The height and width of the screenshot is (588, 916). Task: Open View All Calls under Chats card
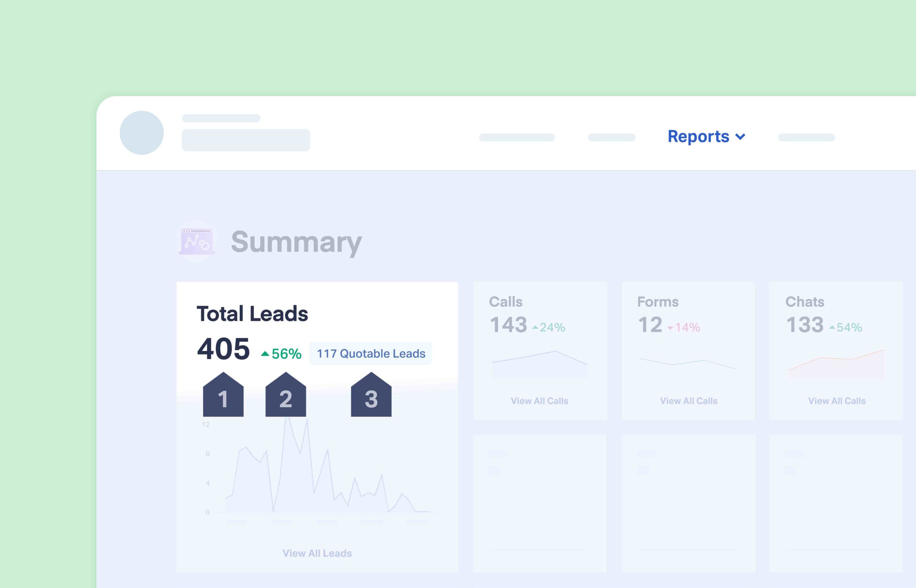coord(837,401)
